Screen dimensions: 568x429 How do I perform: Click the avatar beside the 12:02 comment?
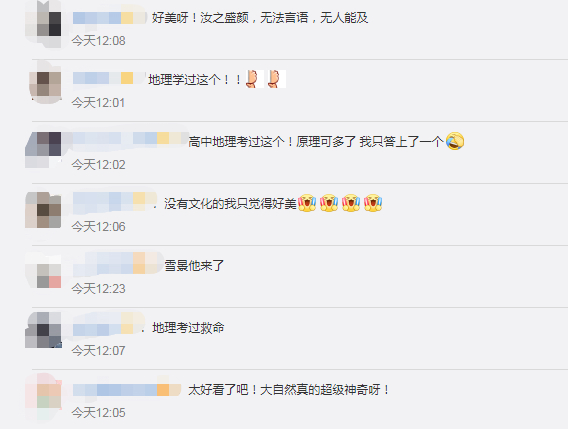point(43,149)
